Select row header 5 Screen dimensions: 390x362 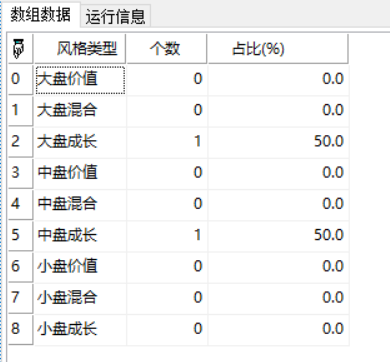point(20,235)
